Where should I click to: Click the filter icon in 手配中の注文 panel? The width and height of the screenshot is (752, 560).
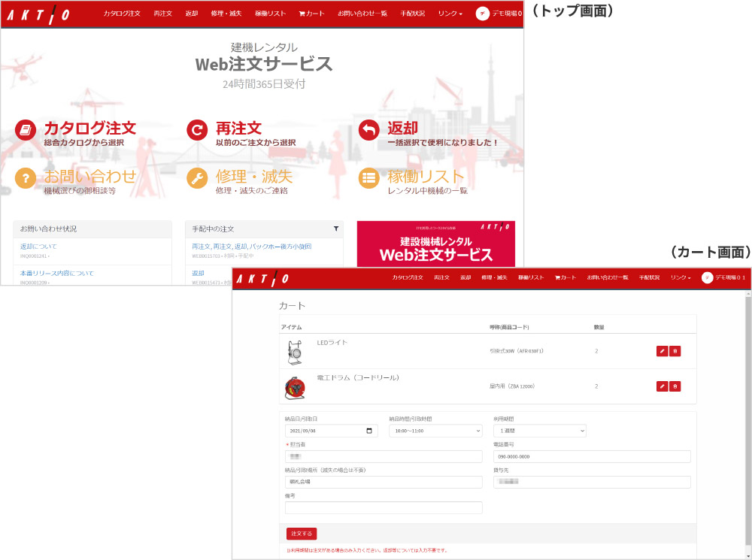pyautogui.click(x=335, y=229)
